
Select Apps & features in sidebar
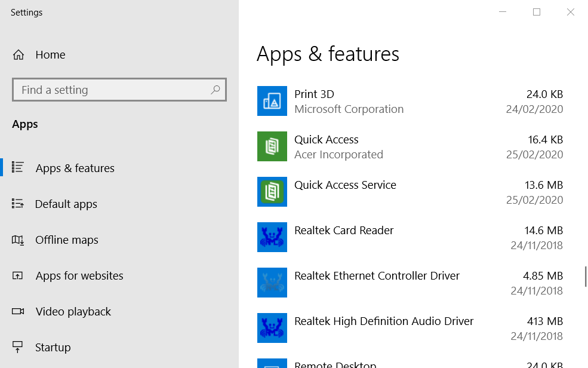(75, 168)
